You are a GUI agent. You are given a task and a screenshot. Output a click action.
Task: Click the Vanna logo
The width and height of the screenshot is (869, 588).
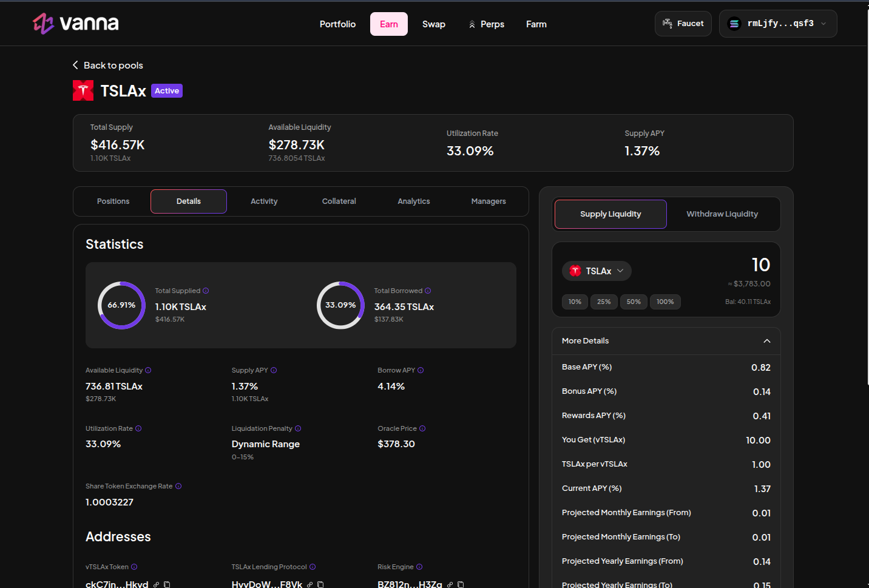pos(76,24)
